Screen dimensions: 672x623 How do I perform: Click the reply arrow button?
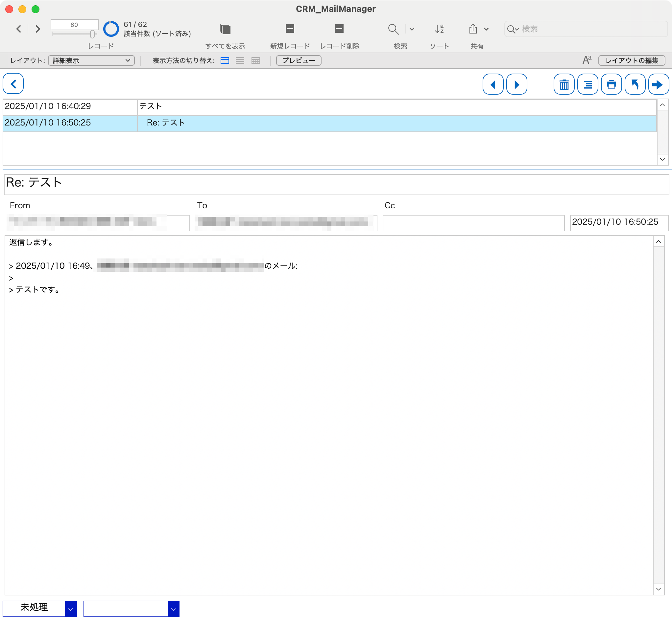[x=635, y=84]
